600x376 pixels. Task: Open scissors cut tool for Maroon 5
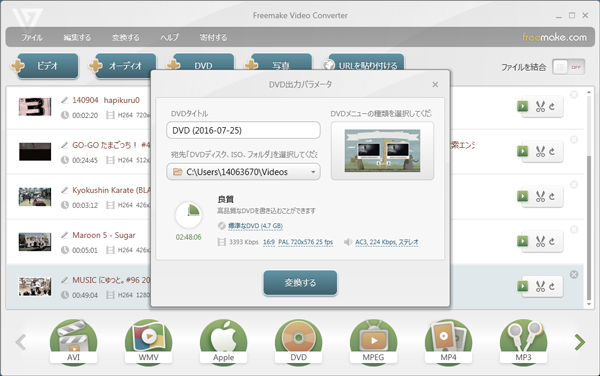coord(540,241)
